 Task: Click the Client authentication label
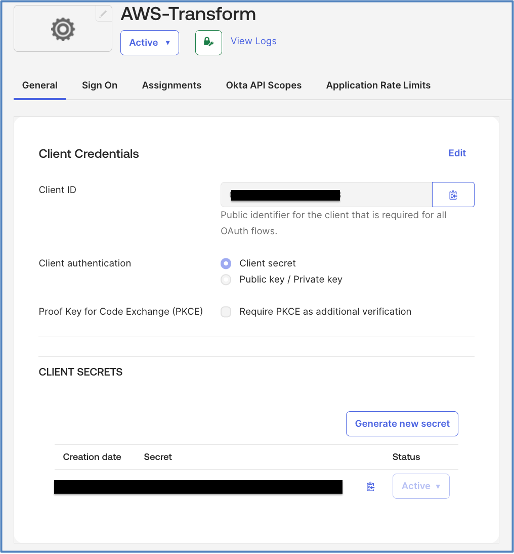tap(85, 263)
